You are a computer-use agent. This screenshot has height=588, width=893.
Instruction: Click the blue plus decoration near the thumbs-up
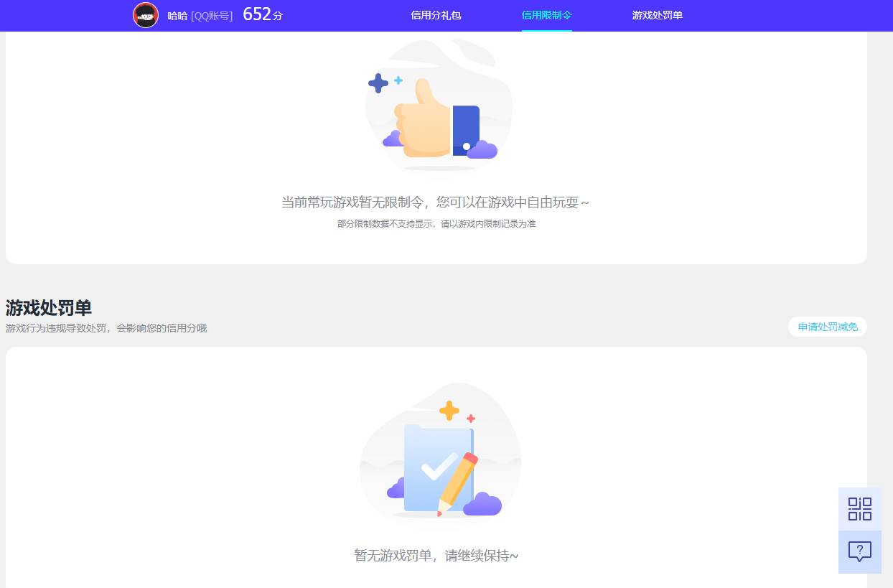click(x=378, y=84)
